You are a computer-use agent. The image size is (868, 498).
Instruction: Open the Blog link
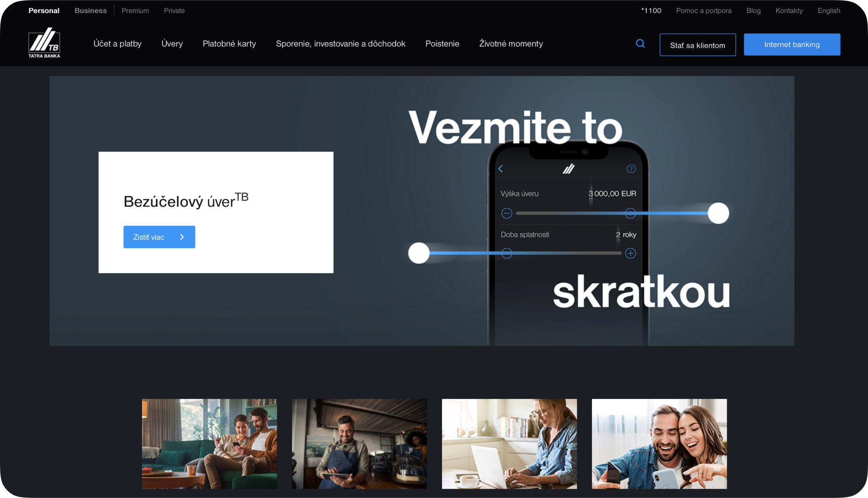[x=753, y=11]
